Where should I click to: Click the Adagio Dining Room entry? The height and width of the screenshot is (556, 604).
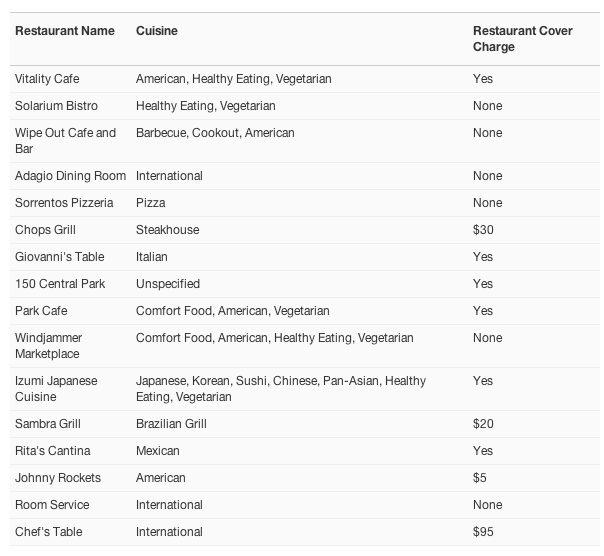tap(70, 176)
